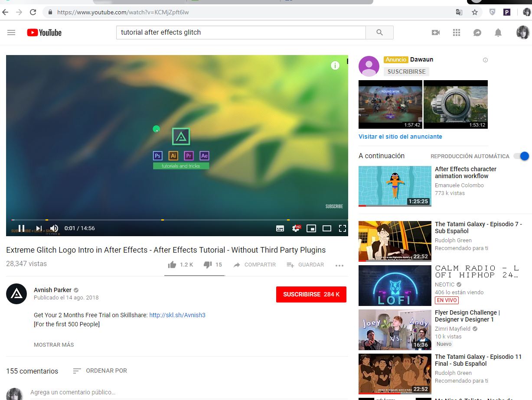Click GUARDAR to save to playlist

click(305, 265)
